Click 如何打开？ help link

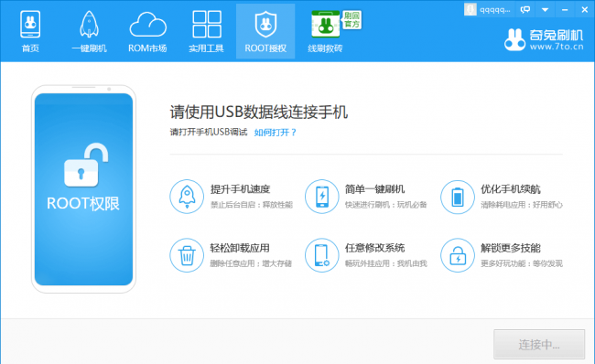click(276, 133)
